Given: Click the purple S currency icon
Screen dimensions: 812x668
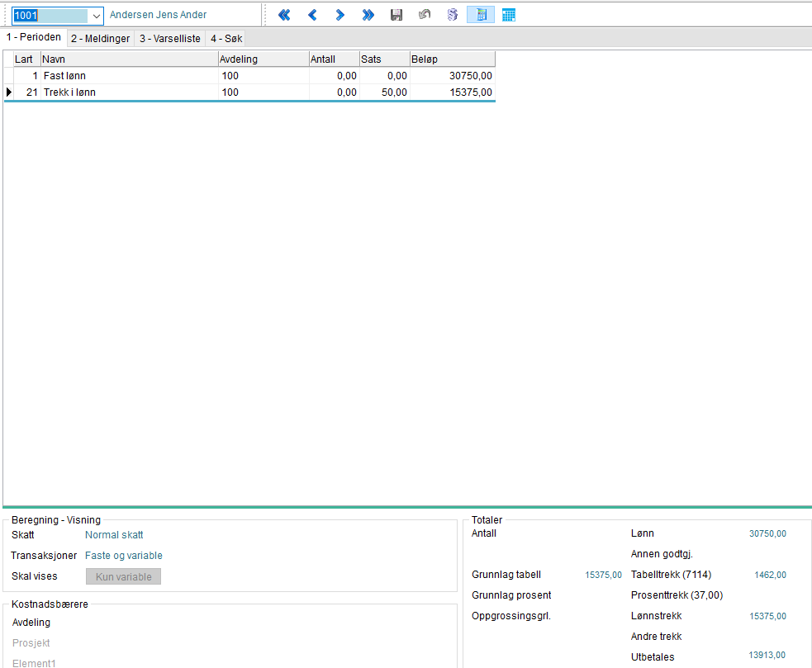Looking at the screenshot, I should click(x=453, y=15).
